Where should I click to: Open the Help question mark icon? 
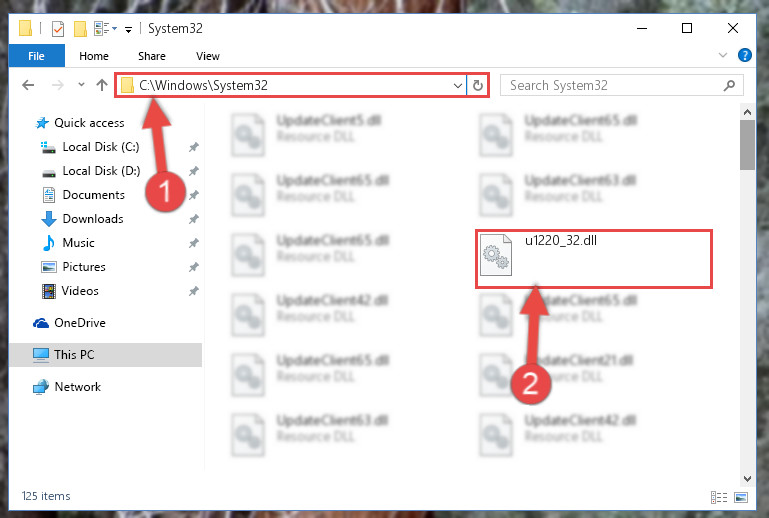(744, 55)
